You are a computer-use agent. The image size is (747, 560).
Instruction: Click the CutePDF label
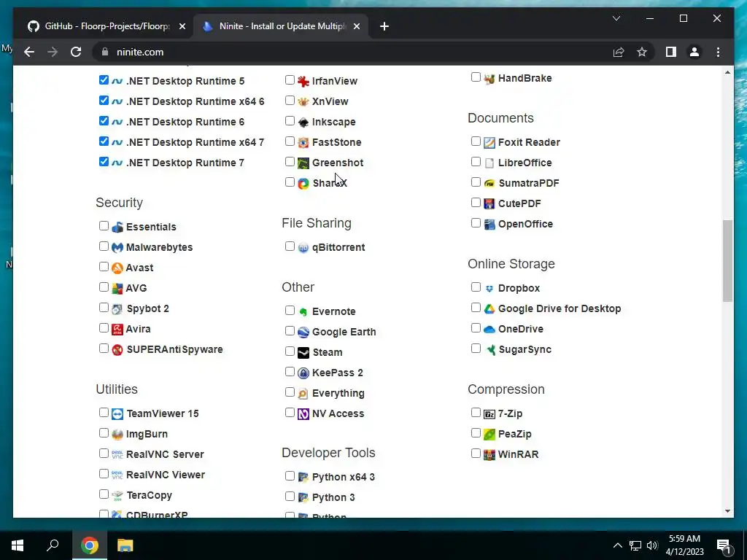click(x=519, y=204)
